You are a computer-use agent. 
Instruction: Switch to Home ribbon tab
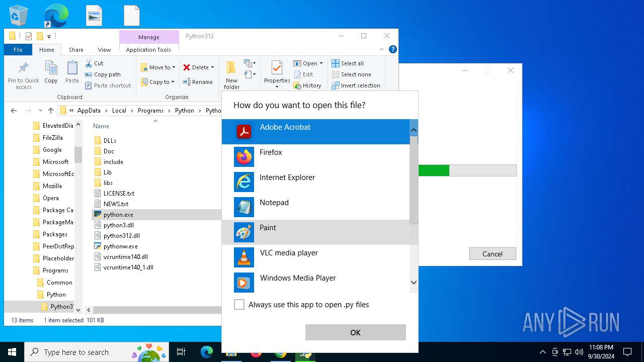[47, 50]
